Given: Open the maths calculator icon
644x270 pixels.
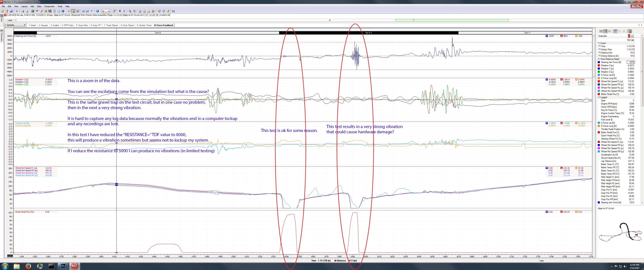Looking at the screenshot, I should click(x=54, y=11).
